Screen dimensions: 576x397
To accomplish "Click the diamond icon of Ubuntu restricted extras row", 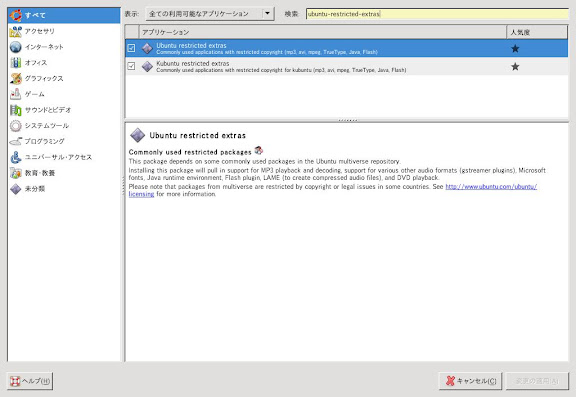I will point(147,48).
